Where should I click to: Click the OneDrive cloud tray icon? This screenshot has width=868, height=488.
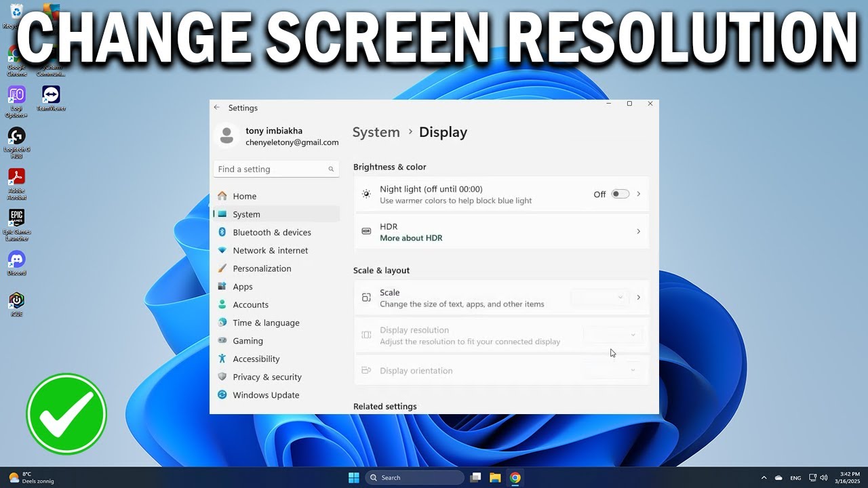778,478
